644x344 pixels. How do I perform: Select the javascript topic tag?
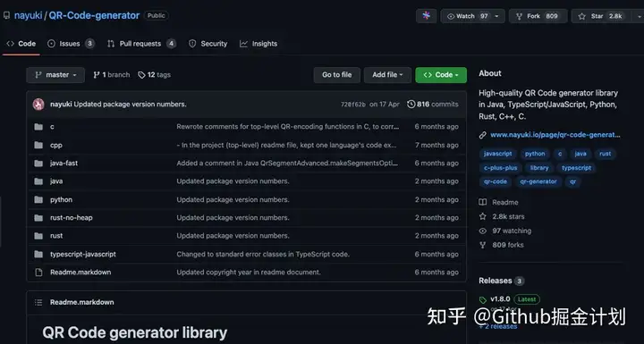click(498, 154)
